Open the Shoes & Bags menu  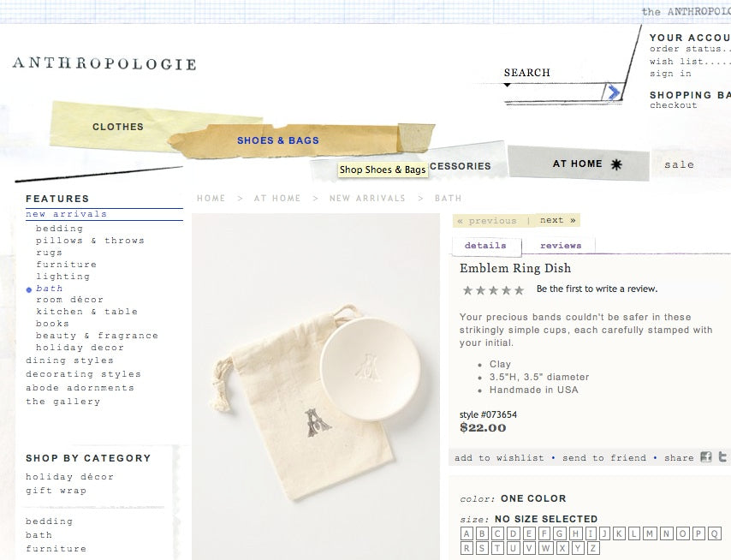[278, 140]
